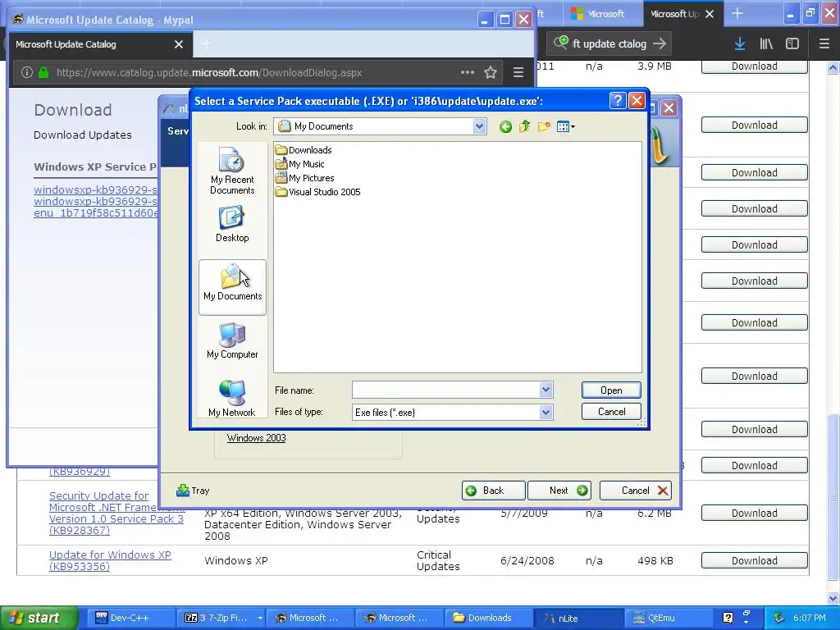Image resolution: width=840 pixels, height=630 pixels.
Task: Bookmark page with the Mypal star icon
Action: coord(491,72)
